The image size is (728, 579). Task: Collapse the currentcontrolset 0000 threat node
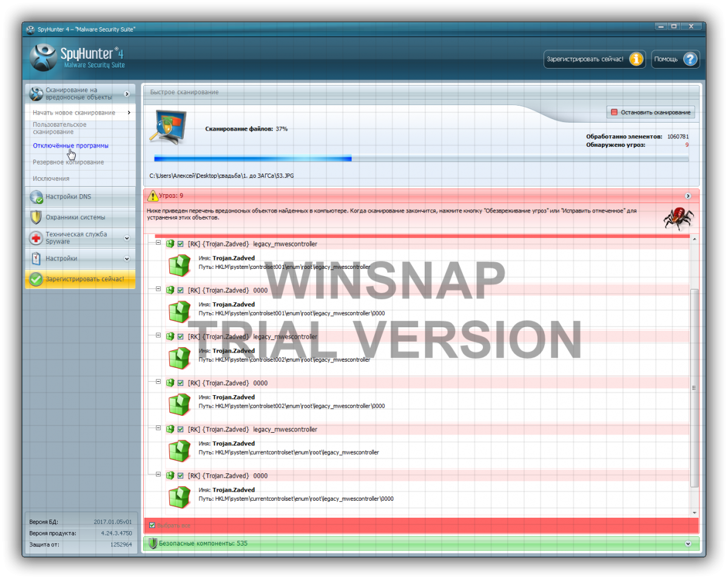coord(158,475)
